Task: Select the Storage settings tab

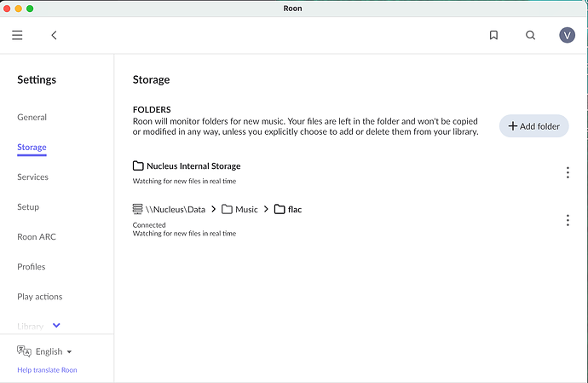Action: click(x=32, y=148)
